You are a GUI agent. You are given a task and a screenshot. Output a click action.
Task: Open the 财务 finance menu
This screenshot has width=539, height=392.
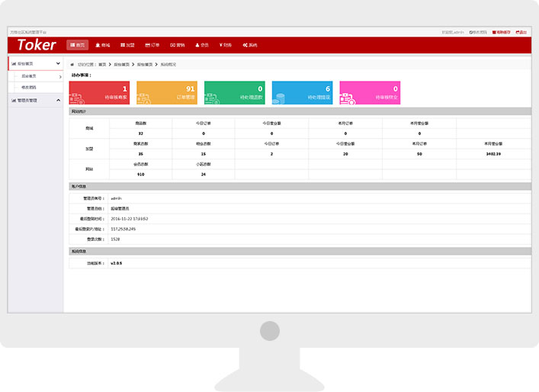click(x=225, y=45)
